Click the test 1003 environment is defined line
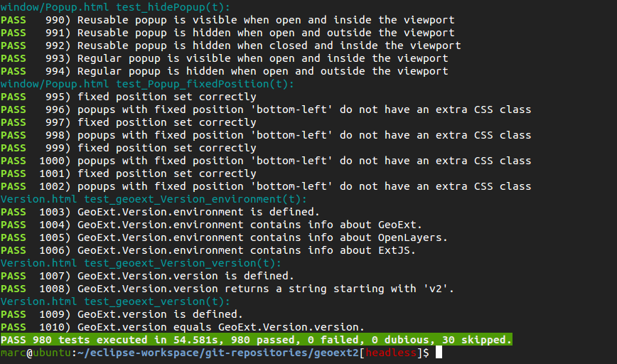Screen dimensions: 617x364 click(160, 212)
